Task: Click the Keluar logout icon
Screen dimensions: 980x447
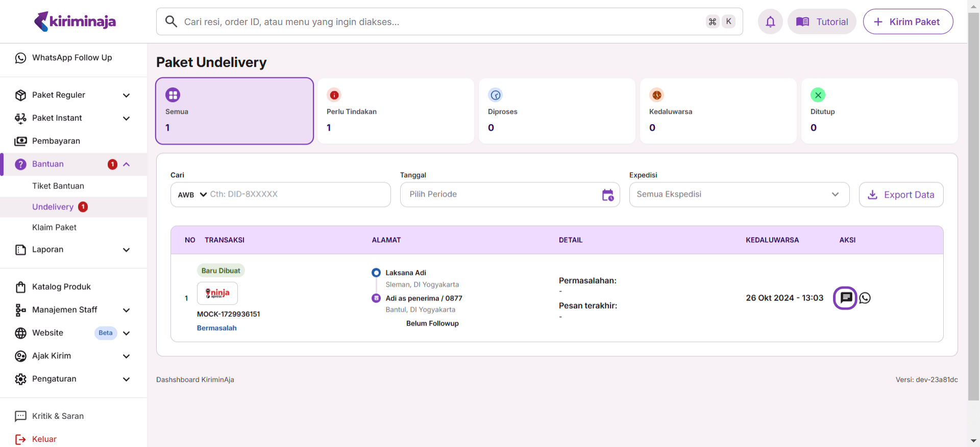Action: [20, 439]
